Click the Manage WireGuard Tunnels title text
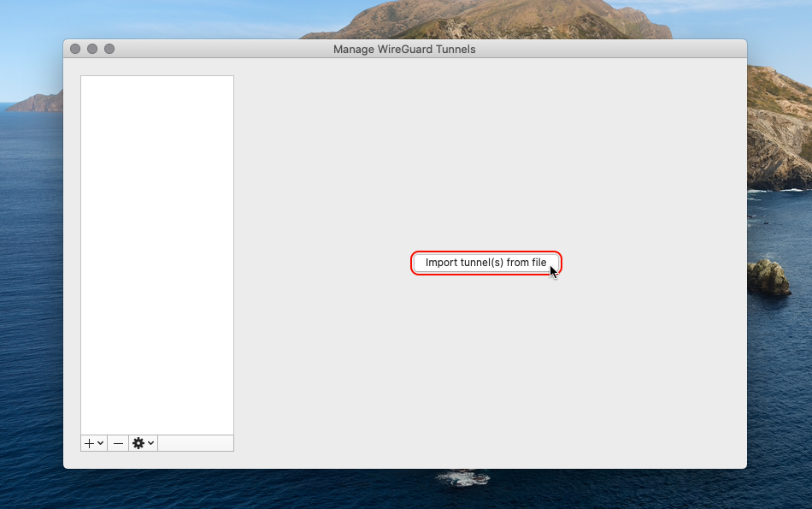Image resolution: width=812 pixels, height=509 pixels. [x=404, y=49]
